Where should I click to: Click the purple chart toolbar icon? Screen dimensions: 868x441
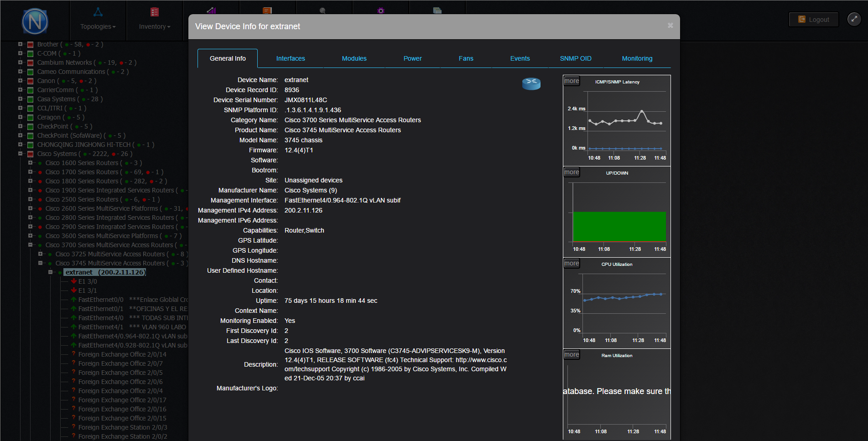tap(211, 10)
